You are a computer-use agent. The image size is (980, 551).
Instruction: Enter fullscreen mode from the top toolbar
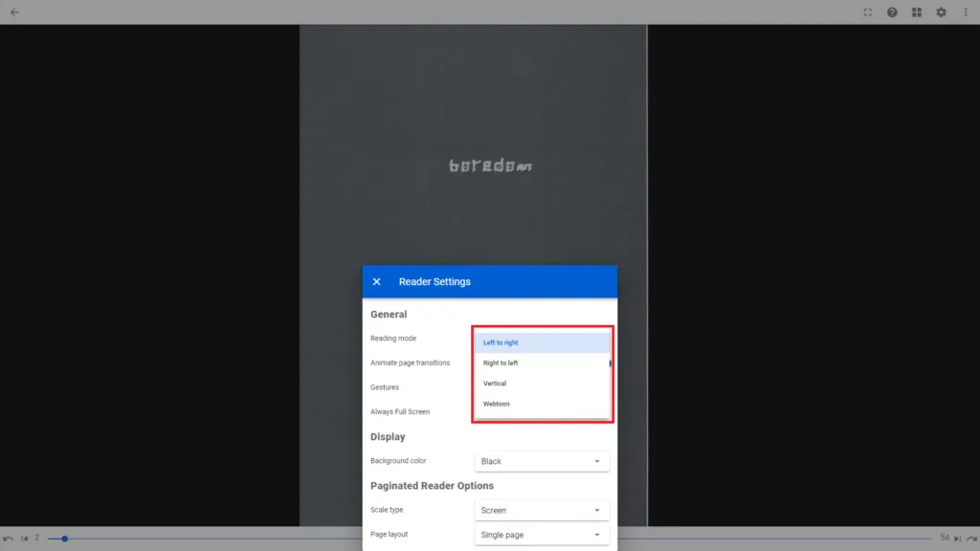point(867,12)
